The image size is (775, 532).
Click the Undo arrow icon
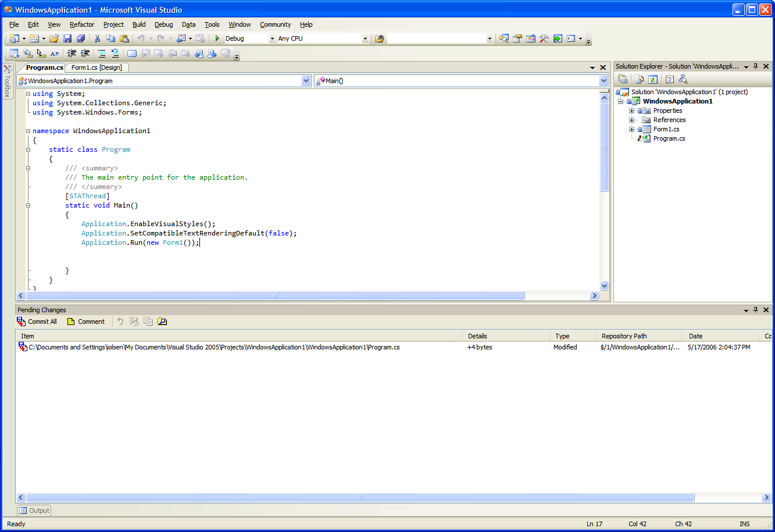141,38
